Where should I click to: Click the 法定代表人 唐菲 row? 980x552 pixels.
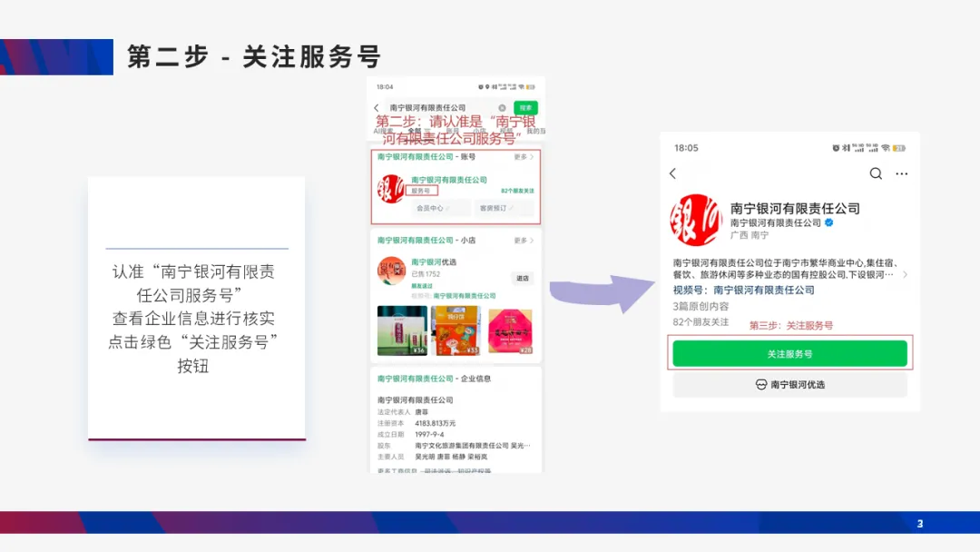click(403, 412)
